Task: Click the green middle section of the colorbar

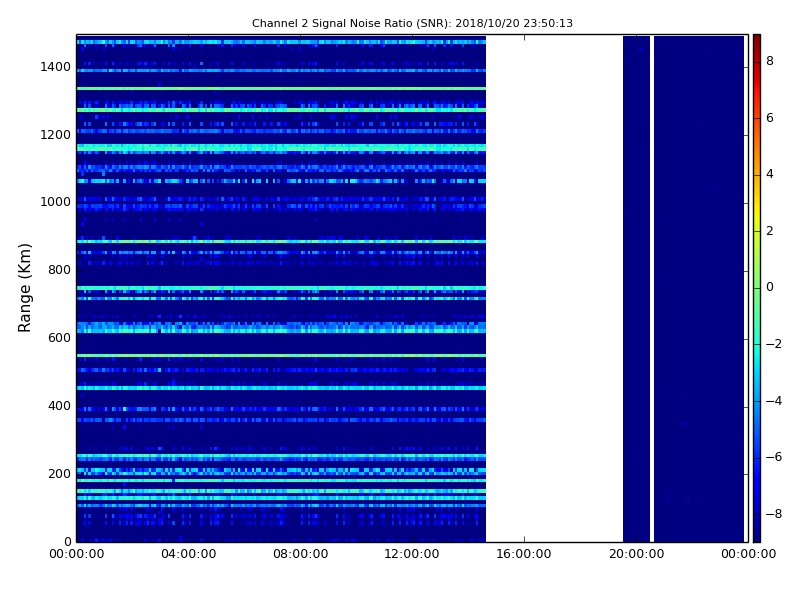Action: coord(757,288)
